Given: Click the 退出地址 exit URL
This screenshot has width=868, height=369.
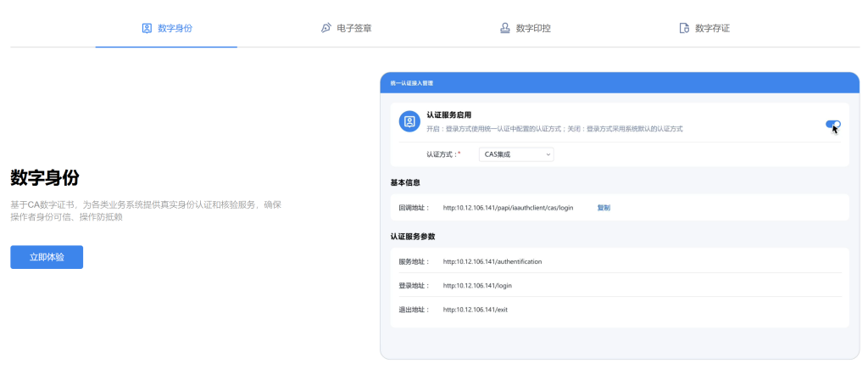Looking at the screenshot, I should (475, 310).
